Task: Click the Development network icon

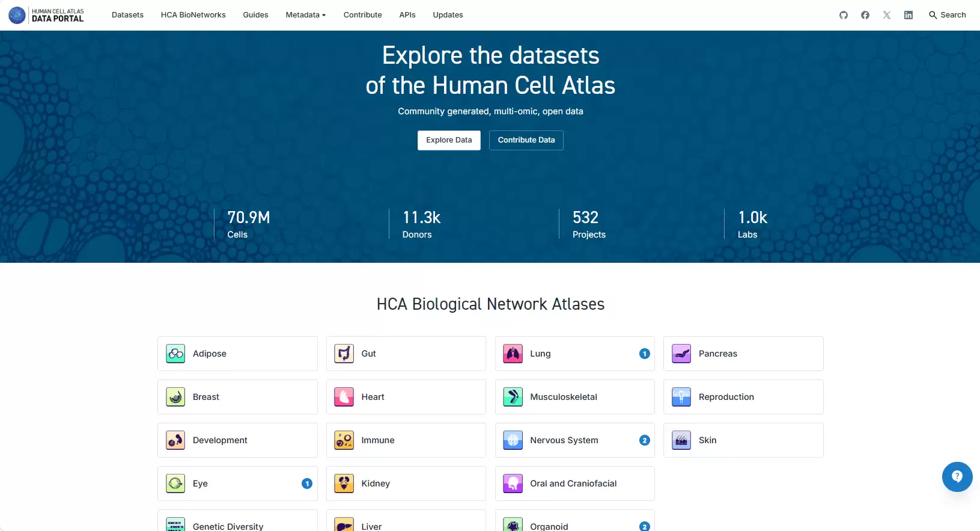Action: [175, 440]
